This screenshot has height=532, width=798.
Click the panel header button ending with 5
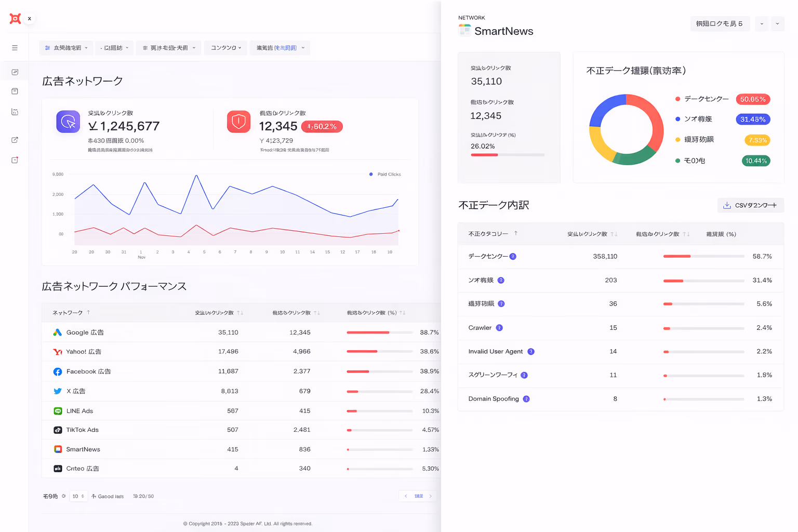pyautogui.click(x=720, y=23)
